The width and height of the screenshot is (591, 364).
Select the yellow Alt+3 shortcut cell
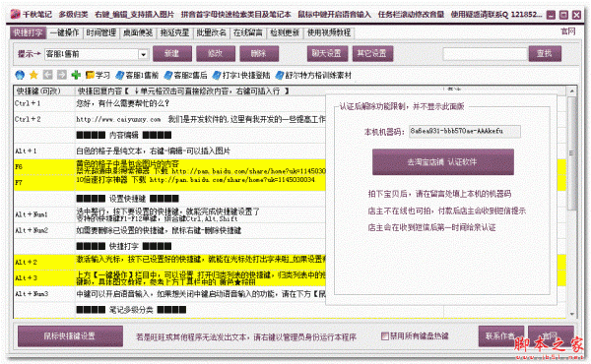click(x=44, y=277)
